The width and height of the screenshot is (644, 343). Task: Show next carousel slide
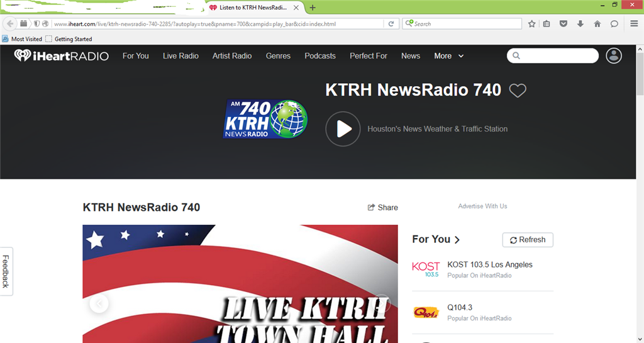pos(381,303)
